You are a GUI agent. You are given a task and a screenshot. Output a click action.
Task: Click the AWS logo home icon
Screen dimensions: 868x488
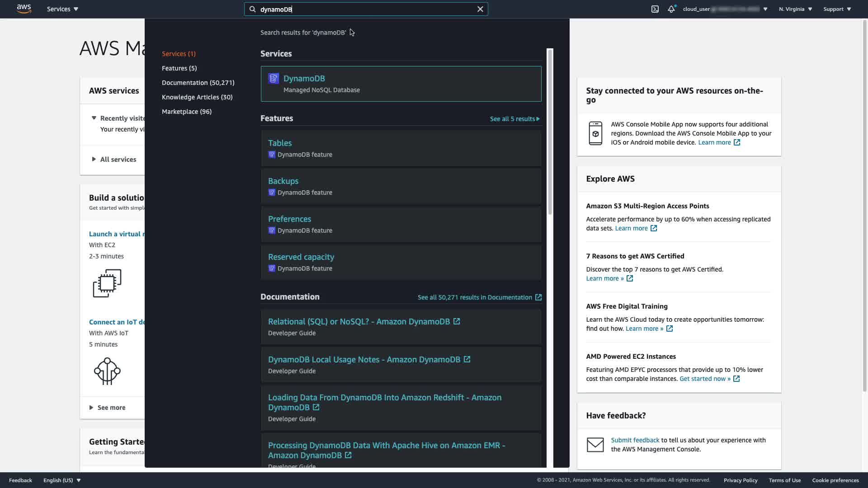(x=24, y=9)
